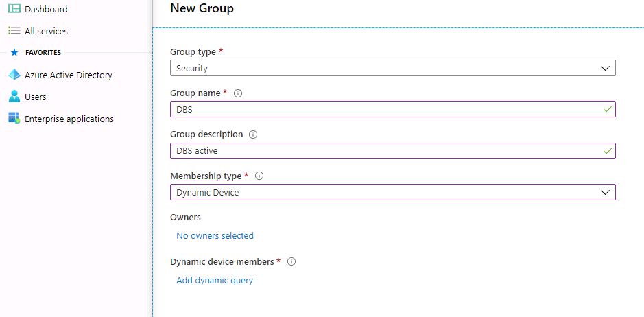Click the Enterprise applications grid icon
Screen dimensions: 644x317
14,119
